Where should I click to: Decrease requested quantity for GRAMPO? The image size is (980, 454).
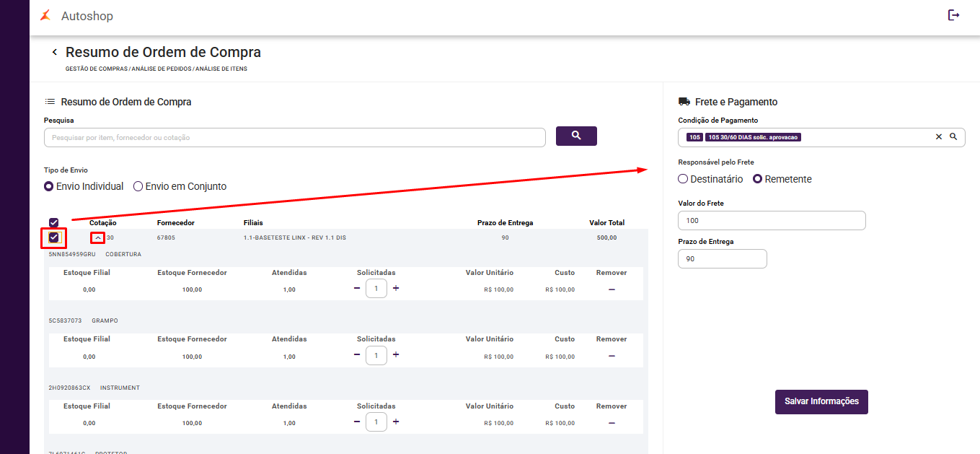[x=357, y=355]
